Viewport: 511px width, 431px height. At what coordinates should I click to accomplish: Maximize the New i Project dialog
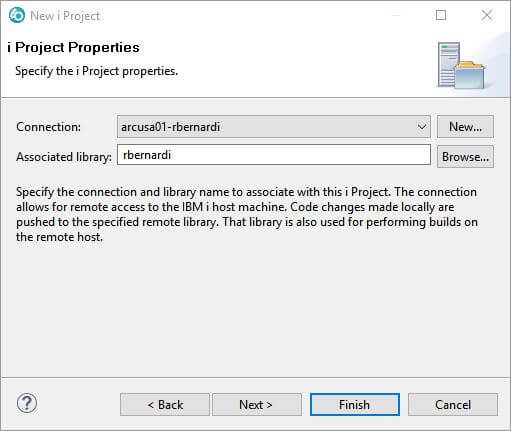[x=441, y=15]
